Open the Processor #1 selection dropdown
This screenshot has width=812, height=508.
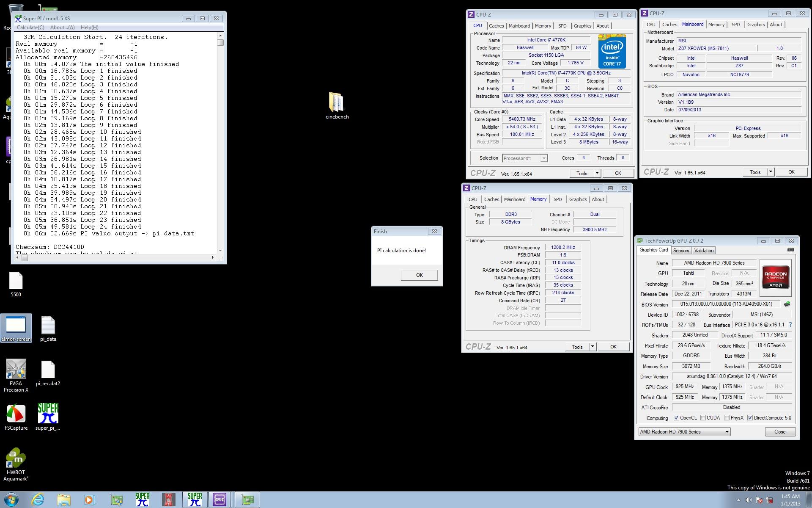pyautogui.click(x=524, y=158)
